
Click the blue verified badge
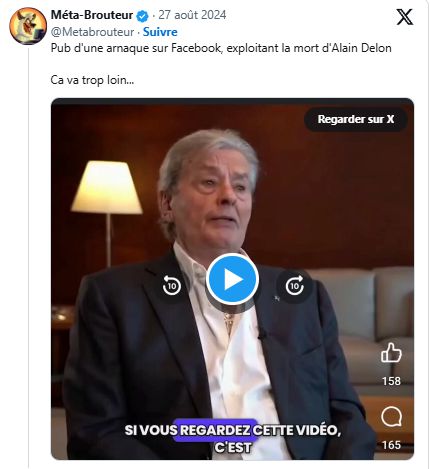142,16
